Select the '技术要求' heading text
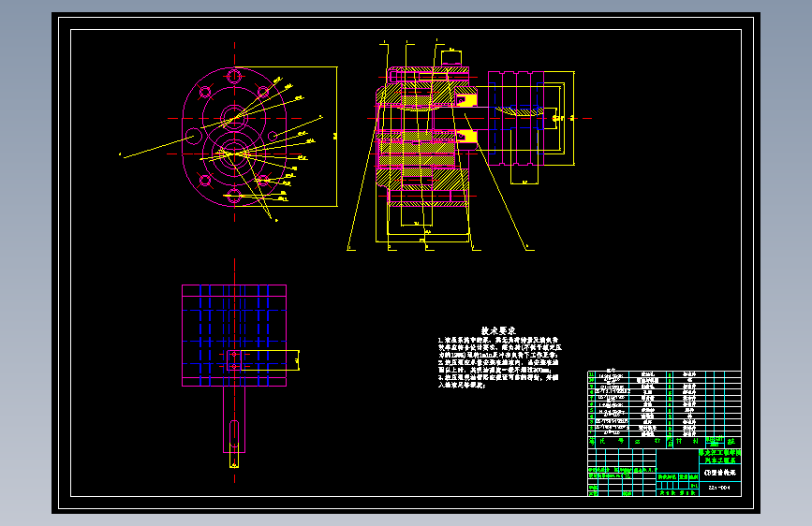The image size is (812, 526). click(x=498, y=330)
